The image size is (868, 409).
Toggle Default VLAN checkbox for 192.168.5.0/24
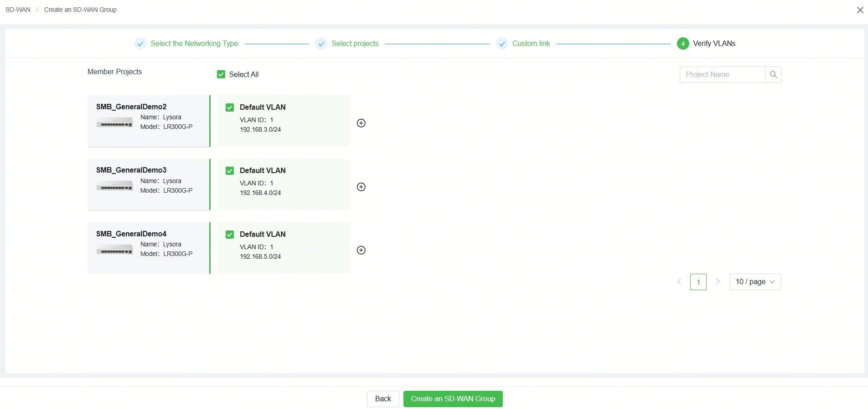click(x=230, y=235)
